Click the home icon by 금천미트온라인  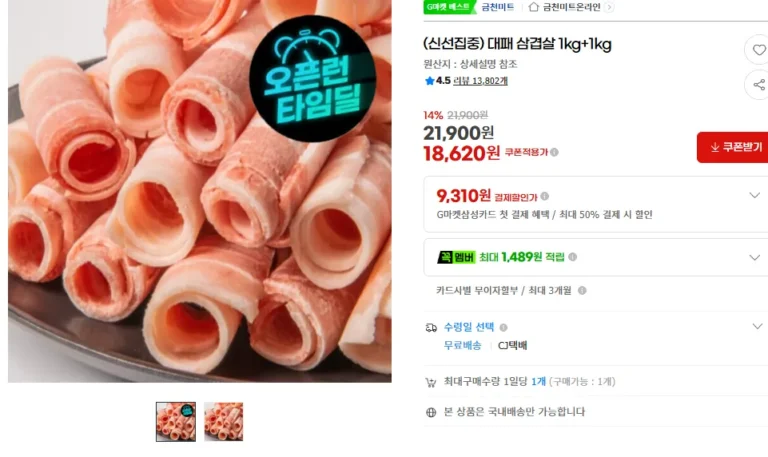[534, 7]
